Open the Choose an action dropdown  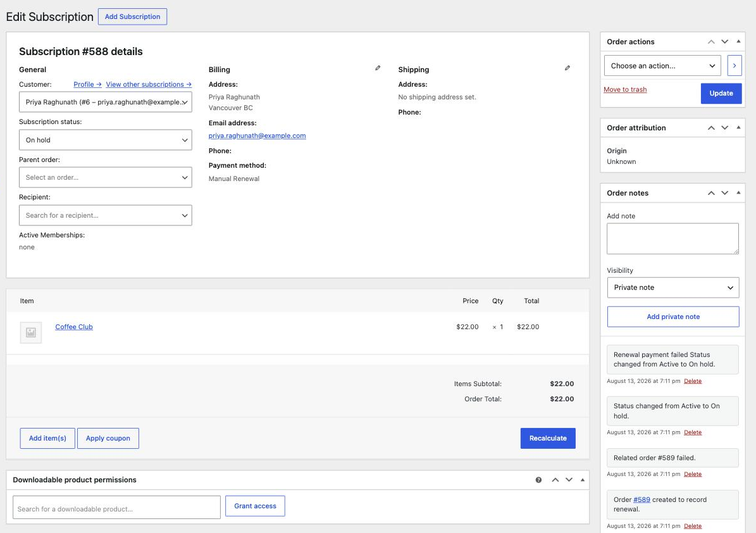[662, 66]
